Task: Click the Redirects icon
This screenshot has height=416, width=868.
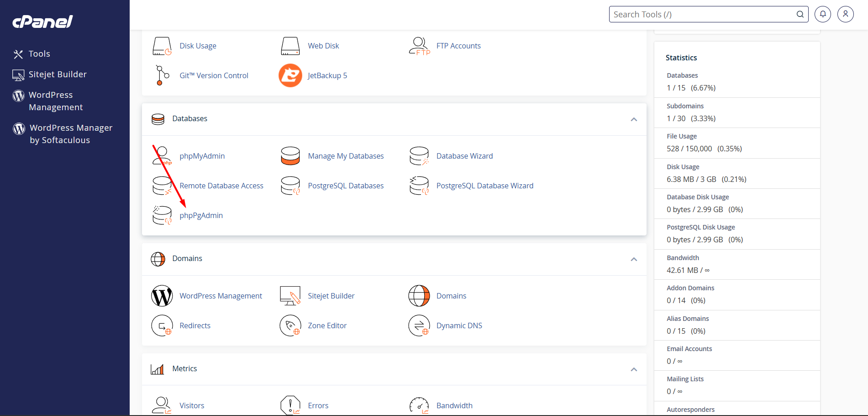Action: tap(162, 325)
